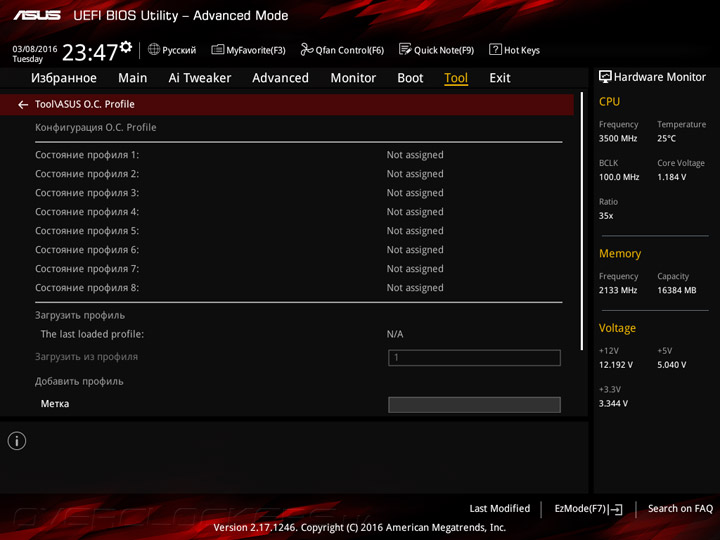Select Состояние профиля 4 row
The height and width of the screenshot is (540, 720).
(298, 212)
